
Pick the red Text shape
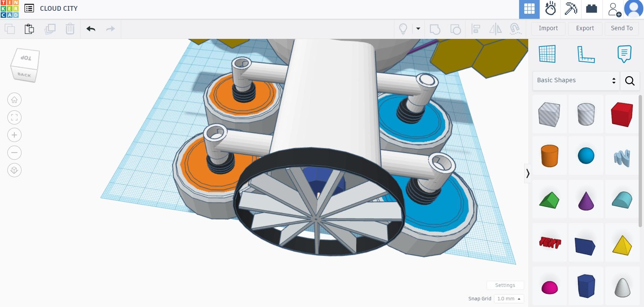[549, 243]
